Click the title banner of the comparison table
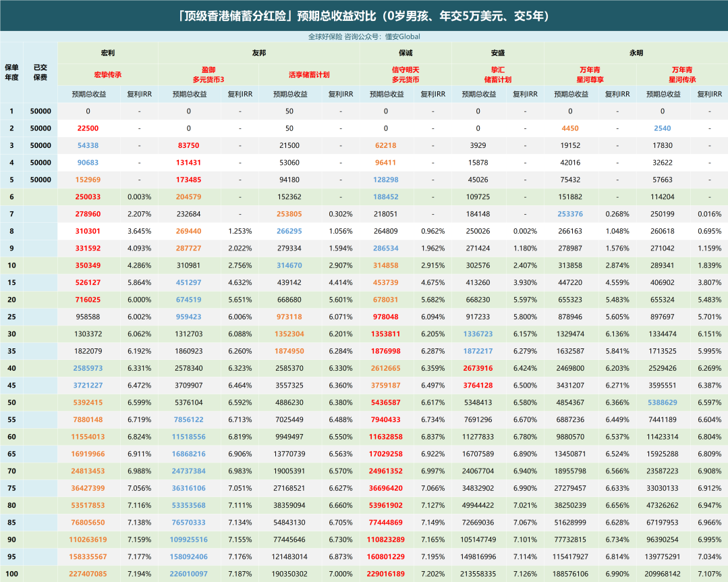Viewport: 728px width, 582px height. 364,15
